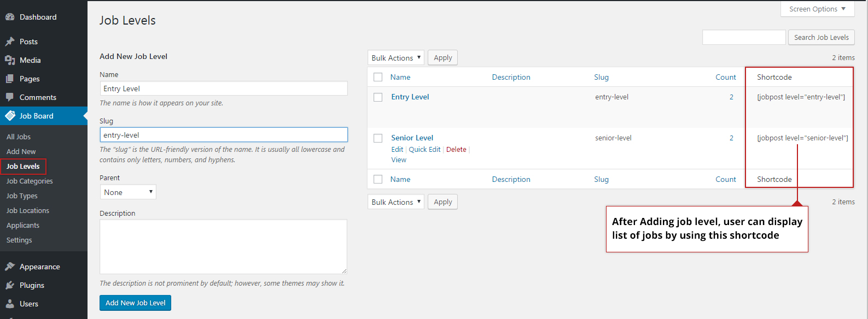Click the Media icon in sidebar
Image resolution: width=868 pixels, height=319 pixels.
[10, 60]
